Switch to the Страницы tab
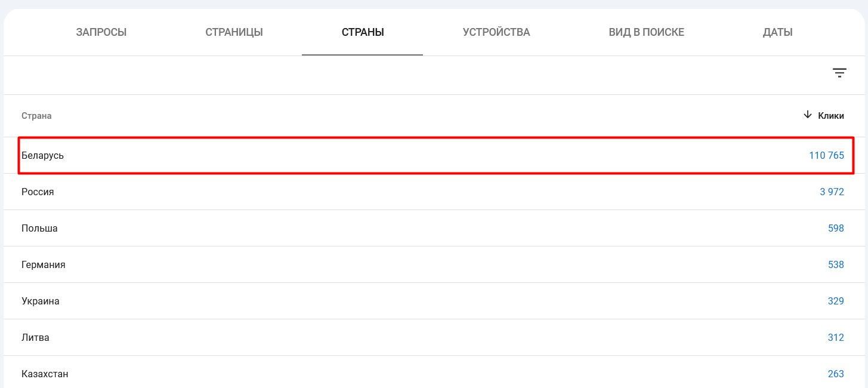The height and width of the screenshot is (388, 868). 234,32
